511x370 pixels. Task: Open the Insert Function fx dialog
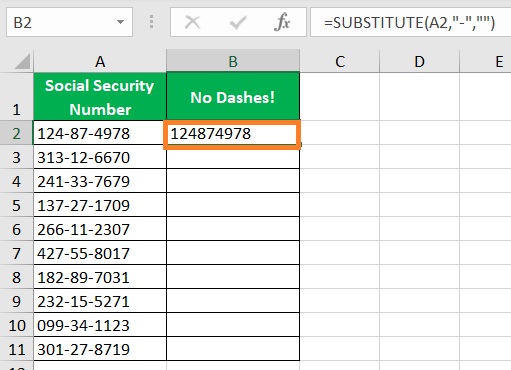(282, 22)
